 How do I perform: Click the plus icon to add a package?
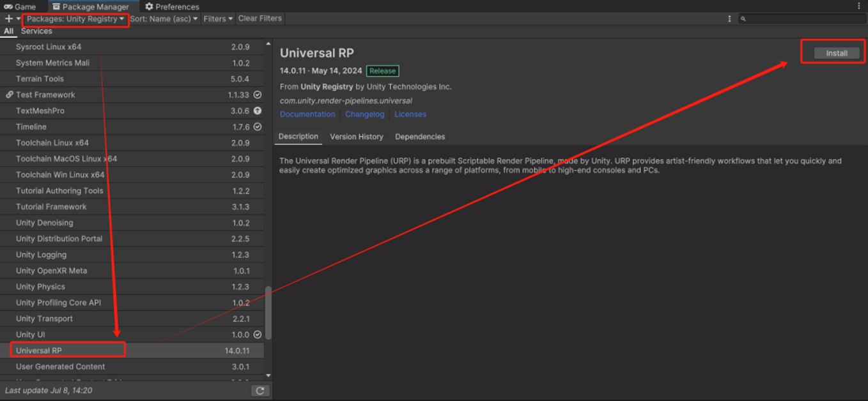[x=8, y=19]
